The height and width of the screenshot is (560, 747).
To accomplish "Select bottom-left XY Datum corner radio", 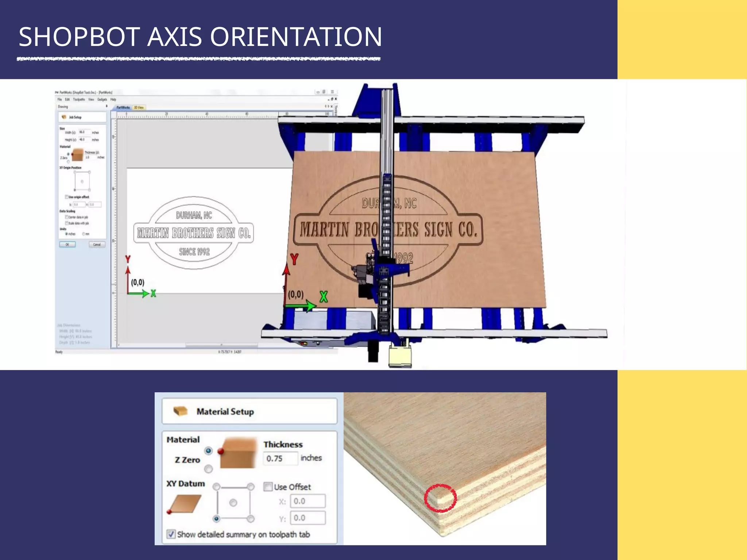I will 216,519.
